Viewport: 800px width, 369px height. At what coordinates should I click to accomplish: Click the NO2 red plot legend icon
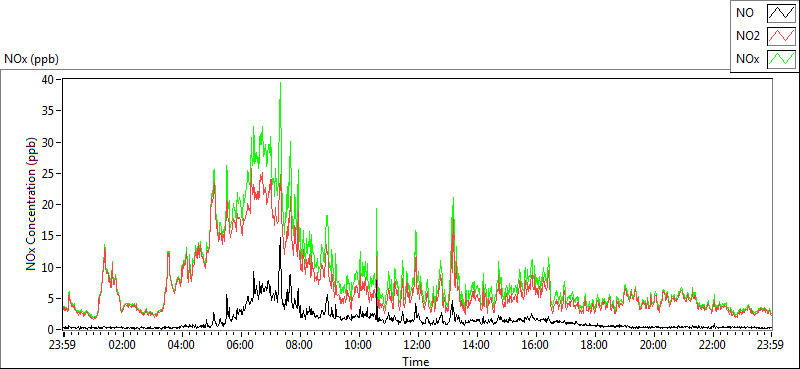pyautogui.click(x=782, y=36)
